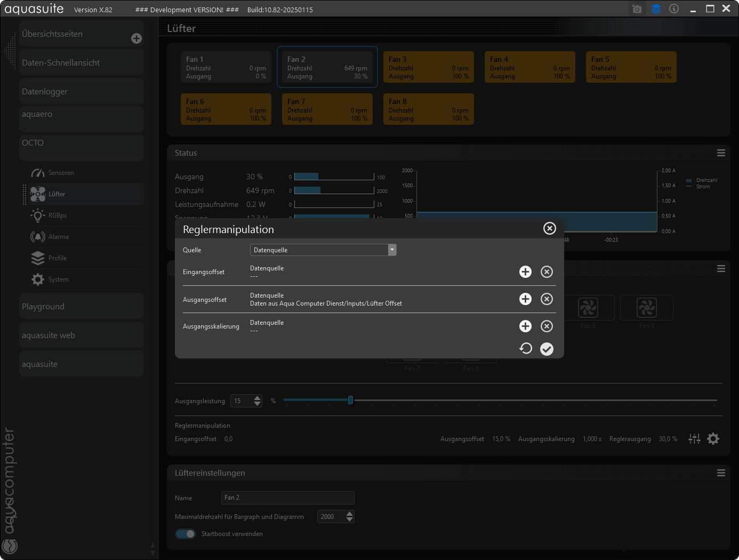Open the Status panel hamburger menu

[x=721, y=153]
